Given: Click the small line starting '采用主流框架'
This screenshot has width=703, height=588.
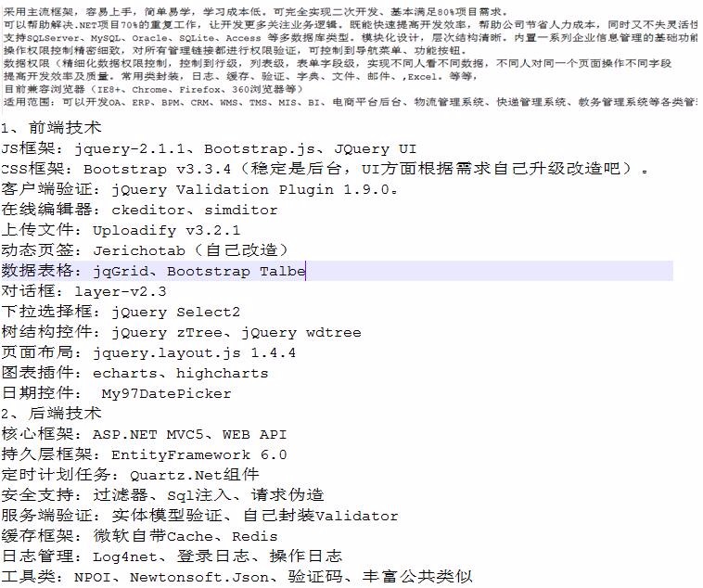Looking at the screenshot, I should click(257, 12).
